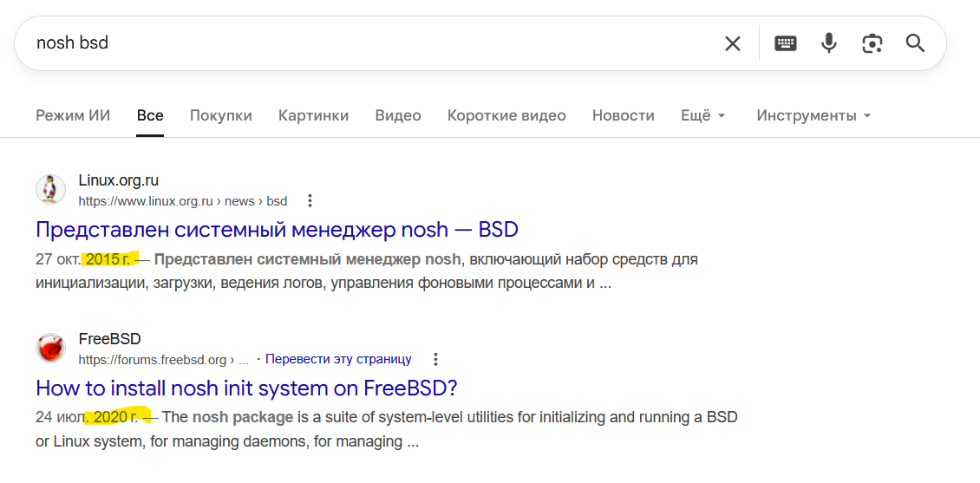Start voice search with the microphone icon
The height and width of the screenshot is (483, 980).
tap(829, 43)
